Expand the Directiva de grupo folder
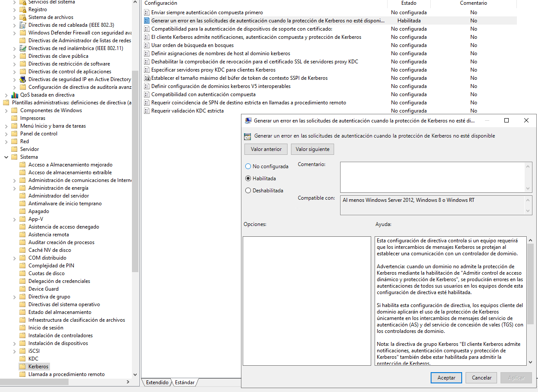 [15, 297]
